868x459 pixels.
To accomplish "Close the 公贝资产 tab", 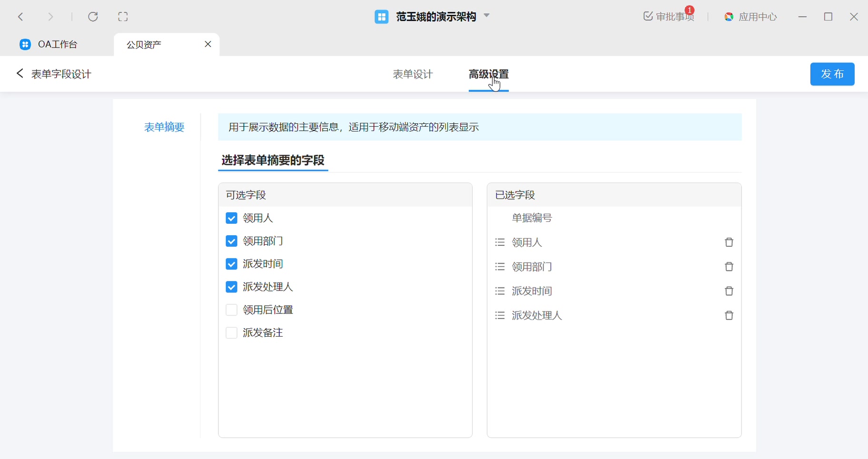I will coord(208,44).
